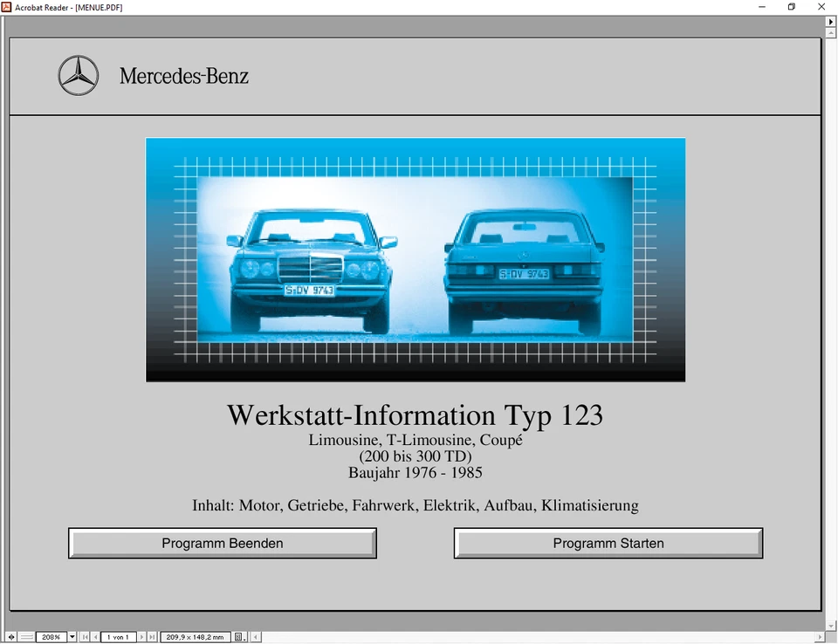Click the splitter handle left of zoom field
This screenshot has height=644, width=838.
27,637
